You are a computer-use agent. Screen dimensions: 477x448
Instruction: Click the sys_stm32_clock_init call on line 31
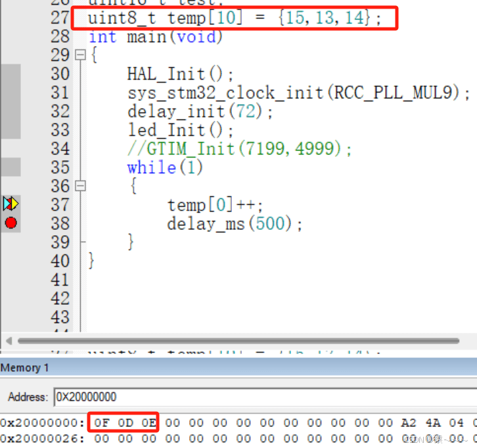[299, 93]
